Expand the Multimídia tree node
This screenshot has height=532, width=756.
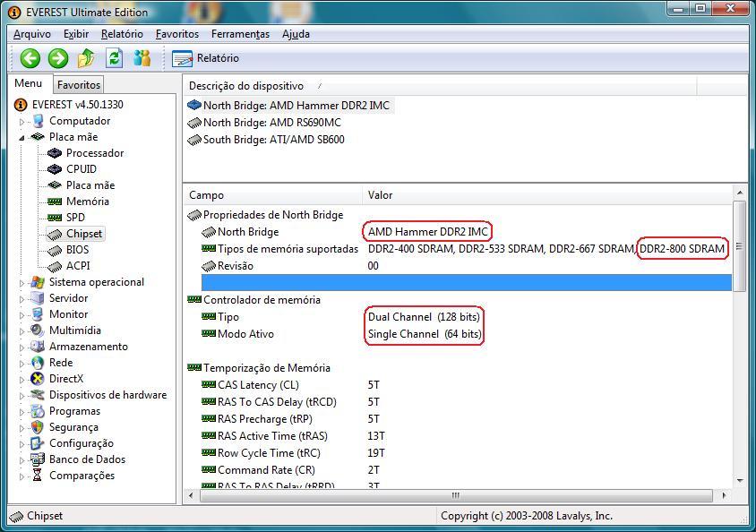pyautogui.click(x=21, y=331)
